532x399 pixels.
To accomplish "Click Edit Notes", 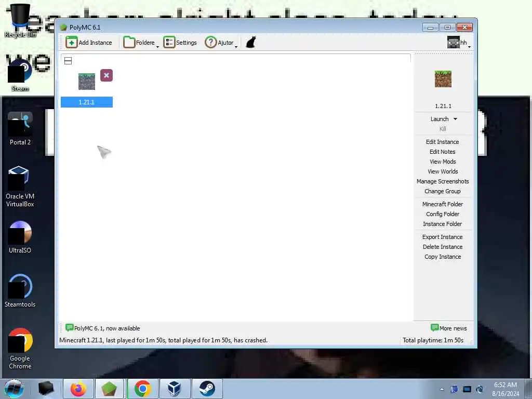I will tap(443, 152).
